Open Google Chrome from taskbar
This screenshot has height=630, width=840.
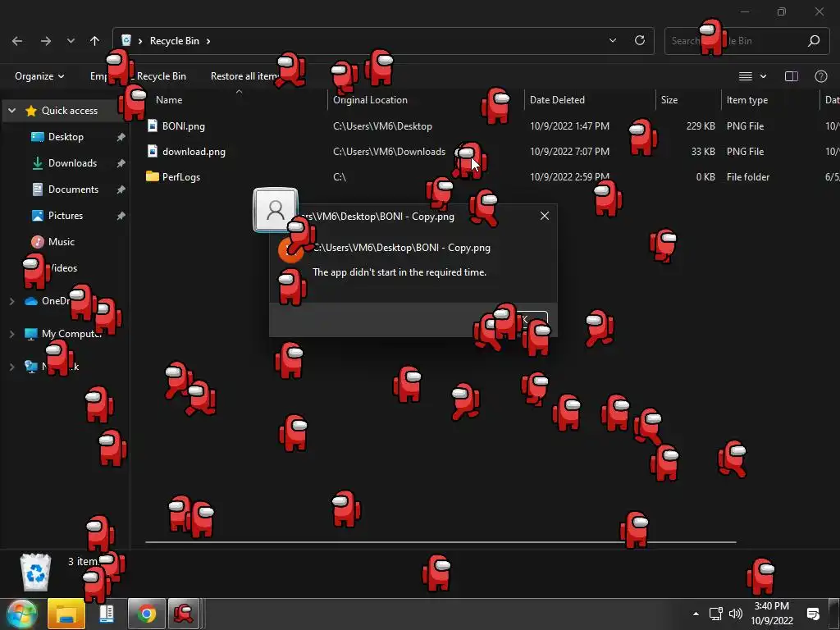pos(146,614)
